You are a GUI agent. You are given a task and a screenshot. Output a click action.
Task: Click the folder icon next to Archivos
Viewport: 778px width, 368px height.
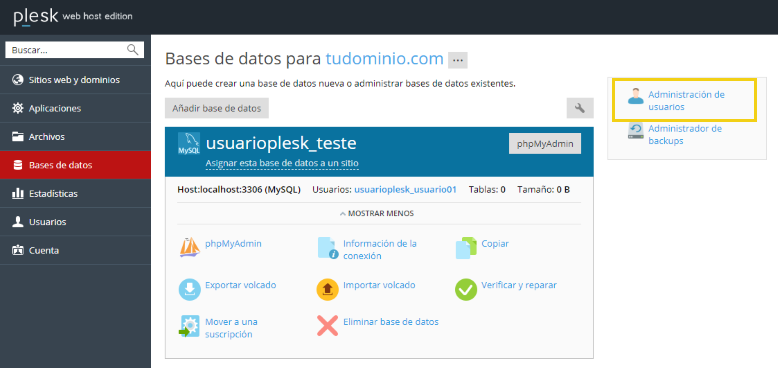pos(18,136)
